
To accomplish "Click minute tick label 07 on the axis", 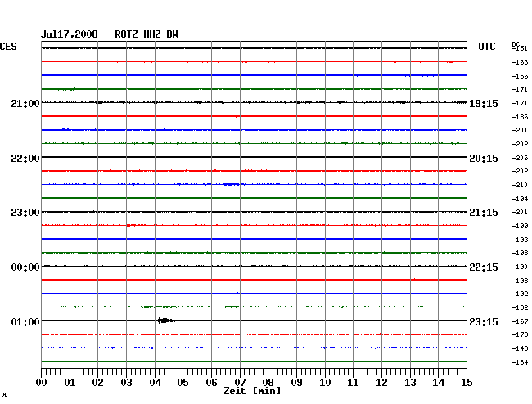I will click(240, 383).
